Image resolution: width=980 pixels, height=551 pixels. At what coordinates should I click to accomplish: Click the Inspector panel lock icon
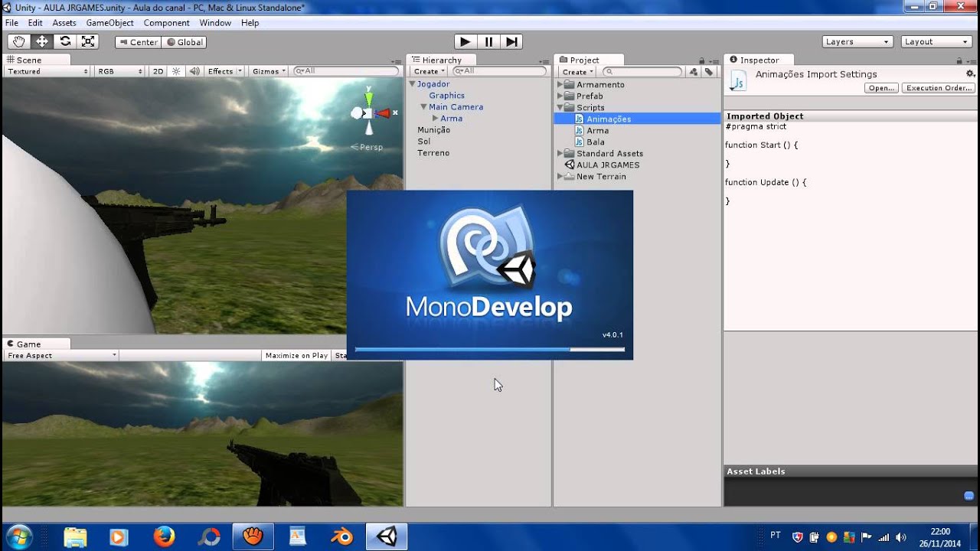(x=959, y=60)
